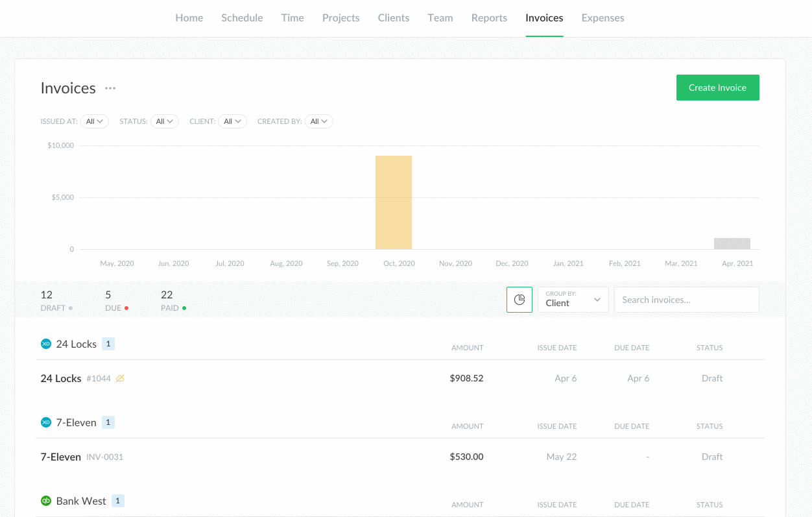Open the ISSUED AT filter dropdown
This screenshot has height=517, width=812.
click(x=94, y=121)
